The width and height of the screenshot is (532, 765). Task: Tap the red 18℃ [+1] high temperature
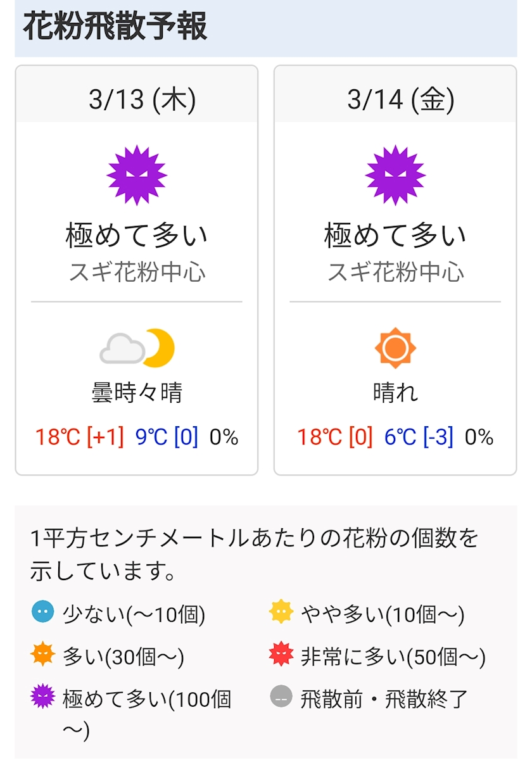pyautogui.click(x=79, y=437)
